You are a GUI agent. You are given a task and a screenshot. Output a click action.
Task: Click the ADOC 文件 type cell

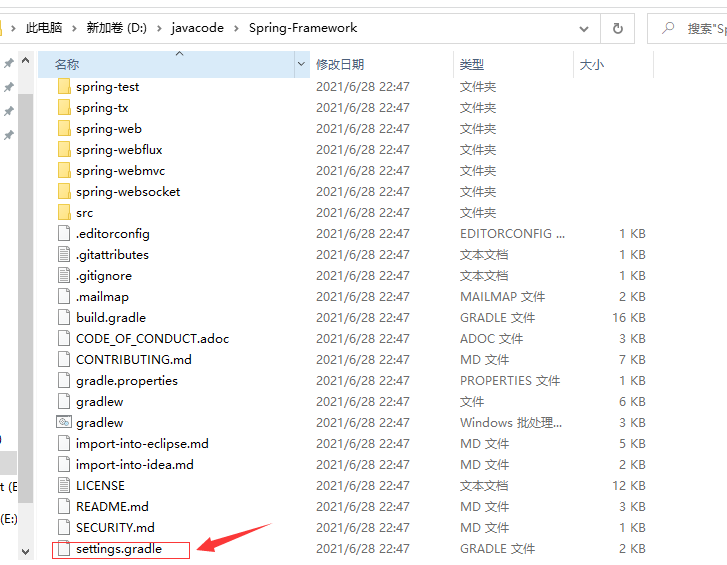point(491,338)
